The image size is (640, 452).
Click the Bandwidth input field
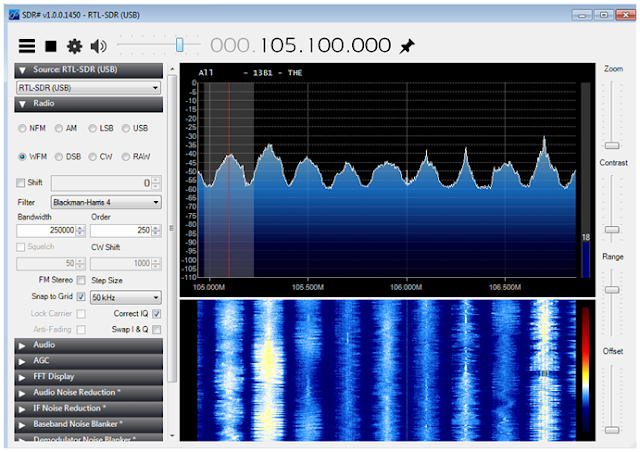[x=45, y=231]
